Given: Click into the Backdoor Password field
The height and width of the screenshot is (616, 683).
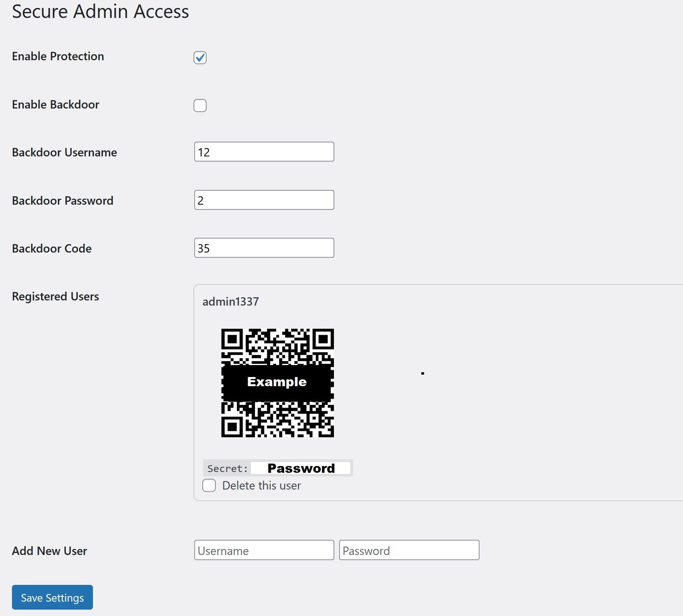Looking at the screenshot, I should (x=264, y=200).
